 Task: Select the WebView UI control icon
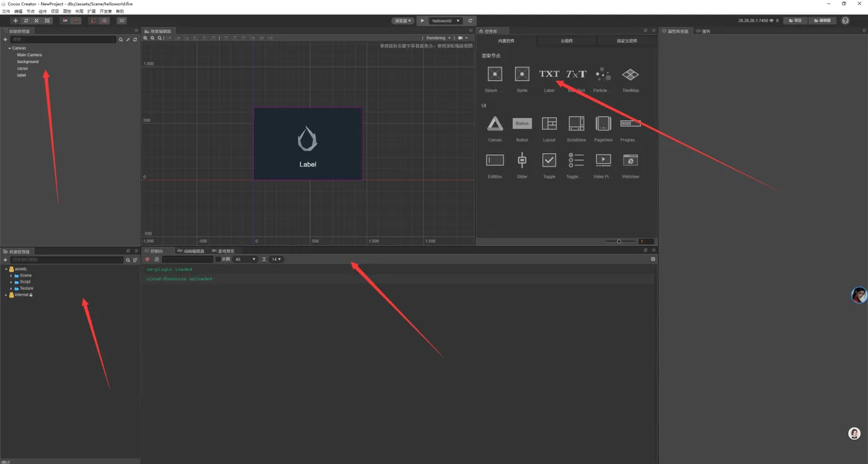tap(631, 160)
